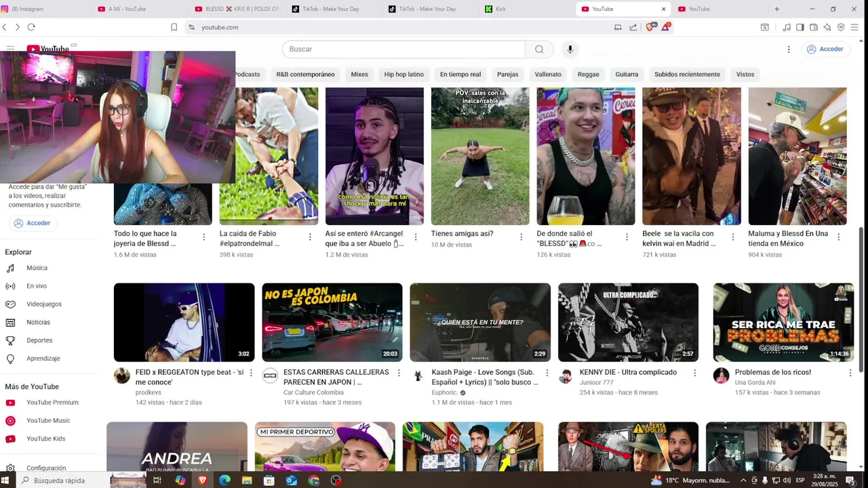The height and width of the screenshot is (488, 868).
Task: Open options menu for ESTAS CARRERAS CALLEJERAS video
Action: [x=399, y=373]
